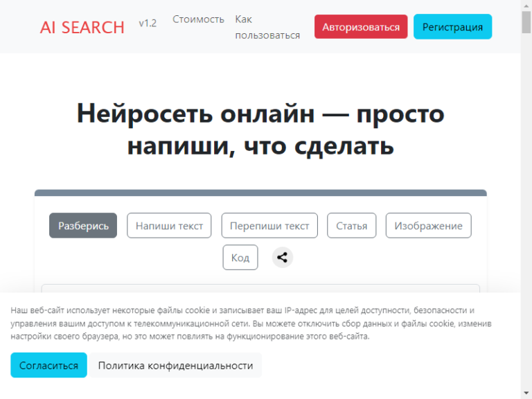Select the Перепиши текст mode
This screenshot has height=399, width=532.
pyautogui.click(x=269, y=226)
